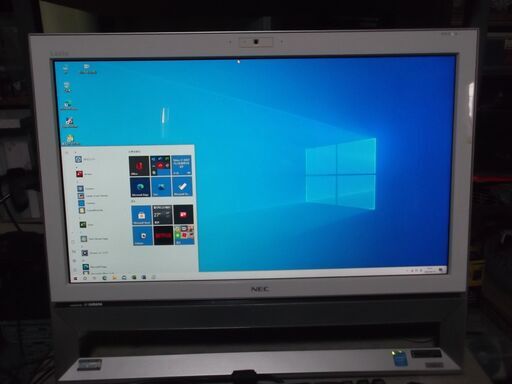Screen dimensions: 512x384
Task: Click the search circle icon on taskbar
Action: coord(85,278)
